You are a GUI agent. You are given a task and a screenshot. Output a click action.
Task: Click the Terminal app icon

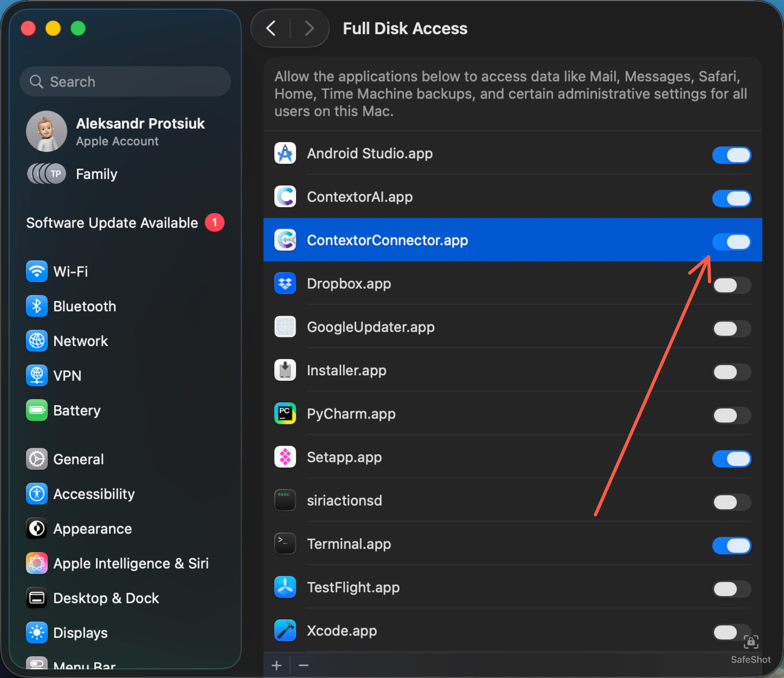tap(285, 543)
